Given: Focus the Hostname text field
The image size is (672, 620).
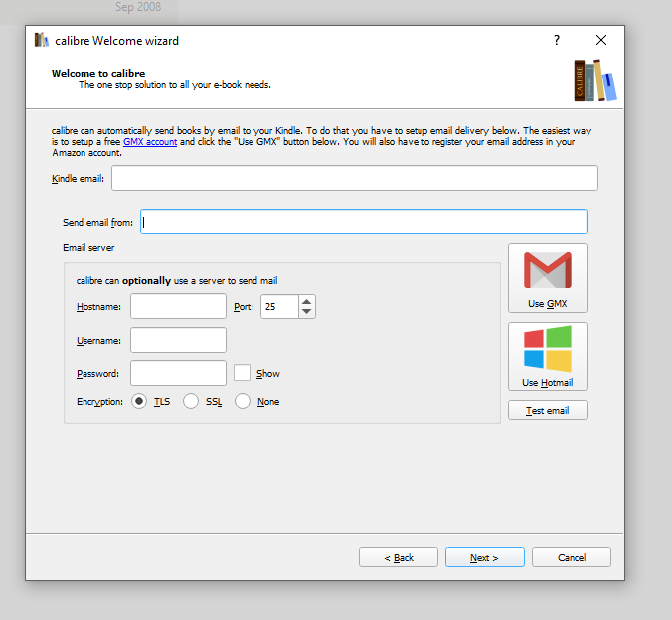Looking at the screenshot, I should coord(178,306).
